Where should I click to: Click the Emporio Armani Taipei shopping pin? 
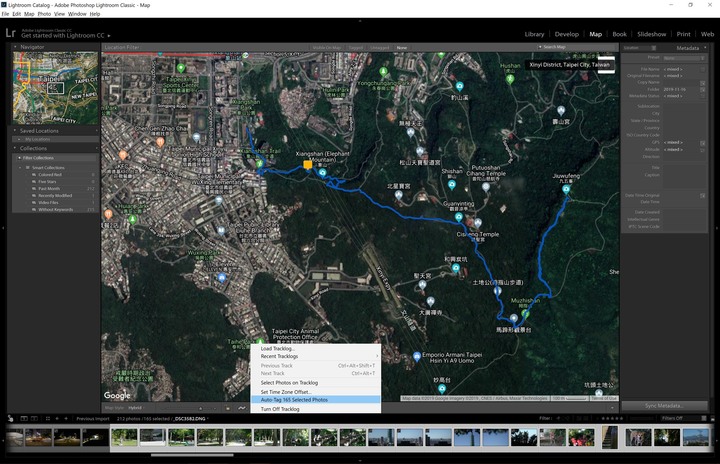click(416, 357)
